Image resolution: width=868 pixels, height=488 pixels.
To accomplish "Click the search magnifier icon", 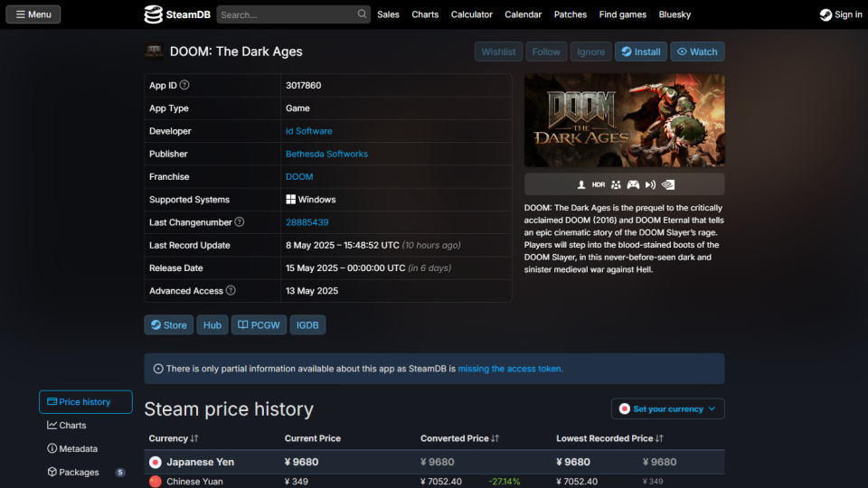I will 362,14.
